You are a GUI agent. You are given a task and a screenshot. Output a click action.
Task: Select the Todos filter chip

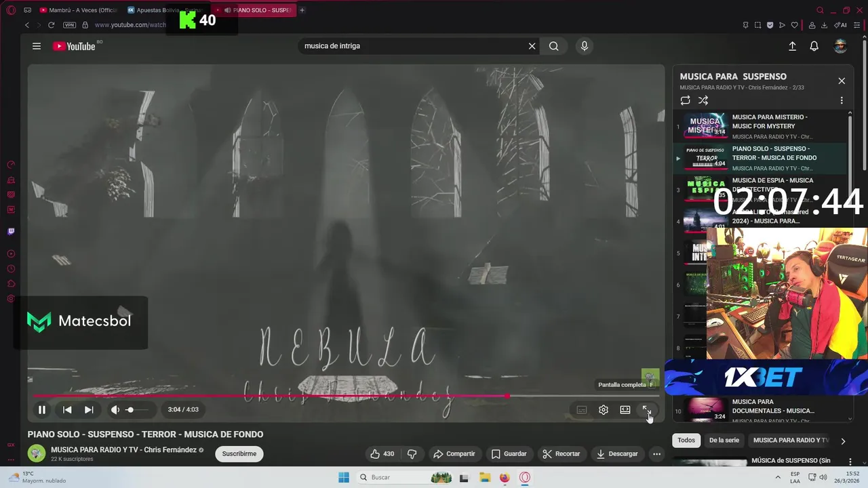pos(686,441)
